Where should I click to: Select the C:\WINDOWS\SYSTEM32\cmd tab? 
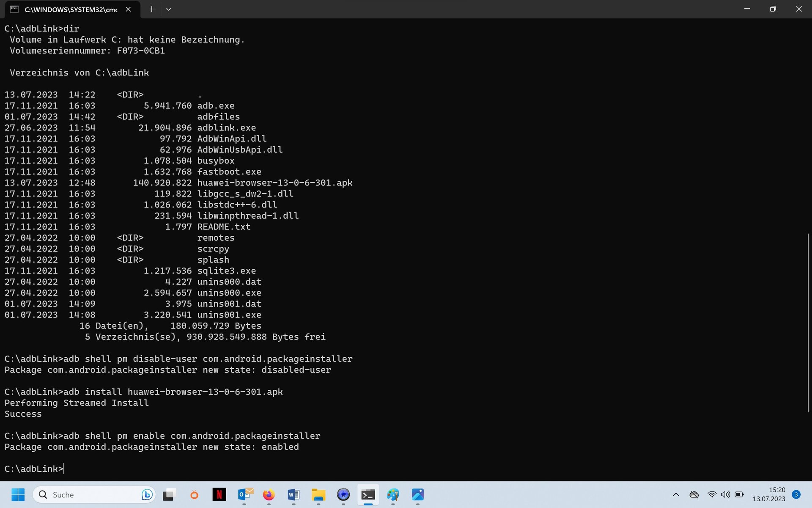coord(70,9)
